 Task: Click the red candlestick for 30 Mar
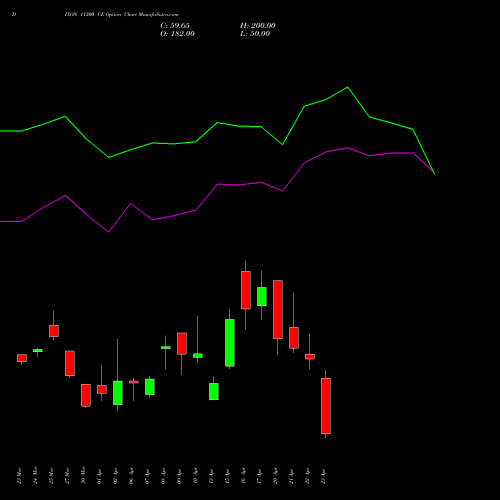(86, 395)
